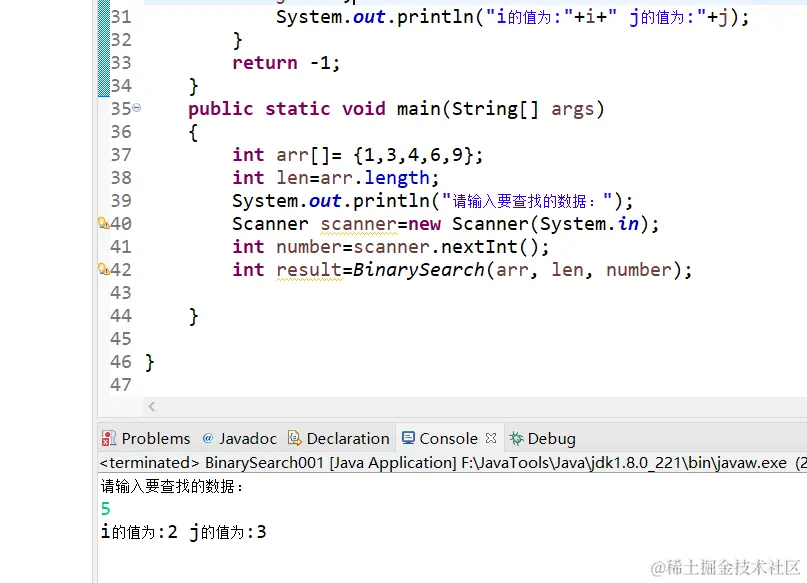Viewport: 807px width, 583px height.
Task: Click the warning marker icon on line 42
Action: 103,269
